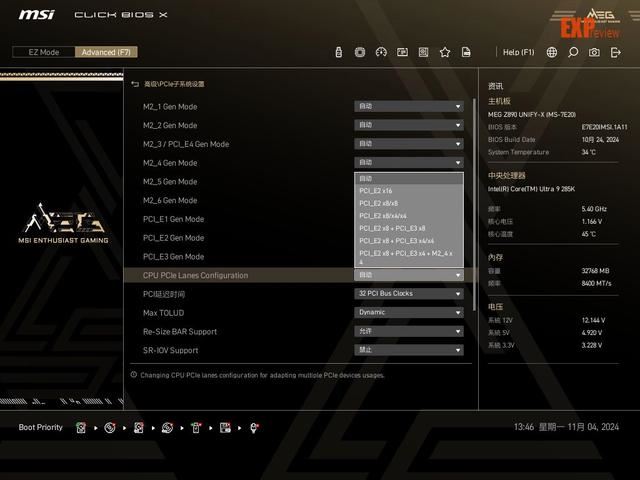Open the Re-Size BAR Support dropdown
Viewport: 640px width, 480px height.
click(x=409, y=331)
